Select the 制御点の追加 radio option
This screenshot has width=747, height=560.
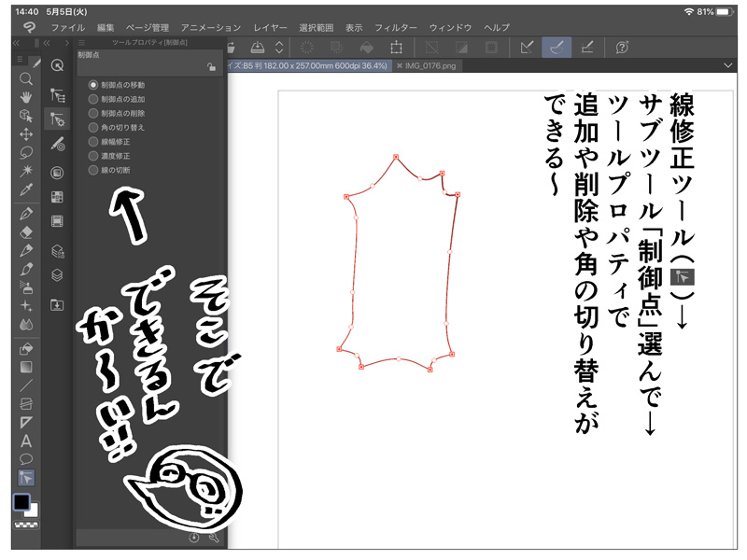(x=93, y=99)
